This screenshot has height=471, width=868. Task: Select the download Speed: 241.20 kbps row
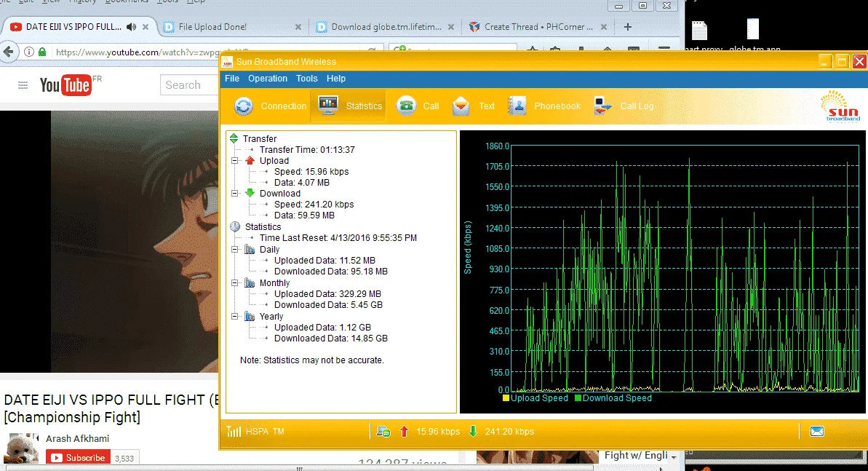pyautogui.click(x=314, y=205)
